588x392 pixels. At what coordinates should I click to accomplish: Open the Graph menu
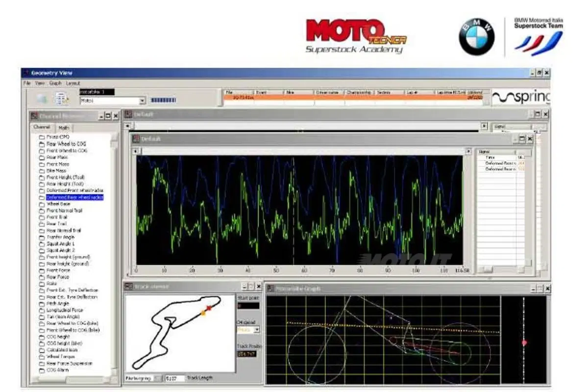point(55,83)
